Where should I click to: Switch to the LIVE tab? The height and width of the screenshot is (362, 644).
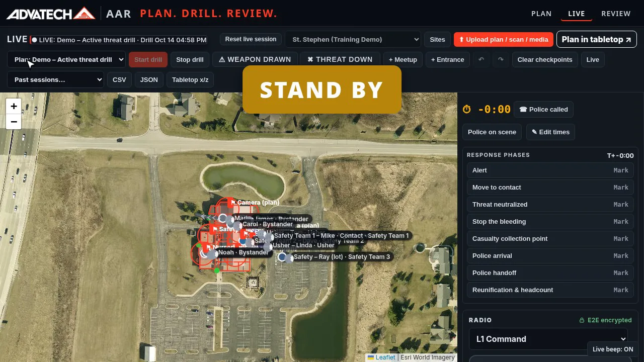coord(577,14)
